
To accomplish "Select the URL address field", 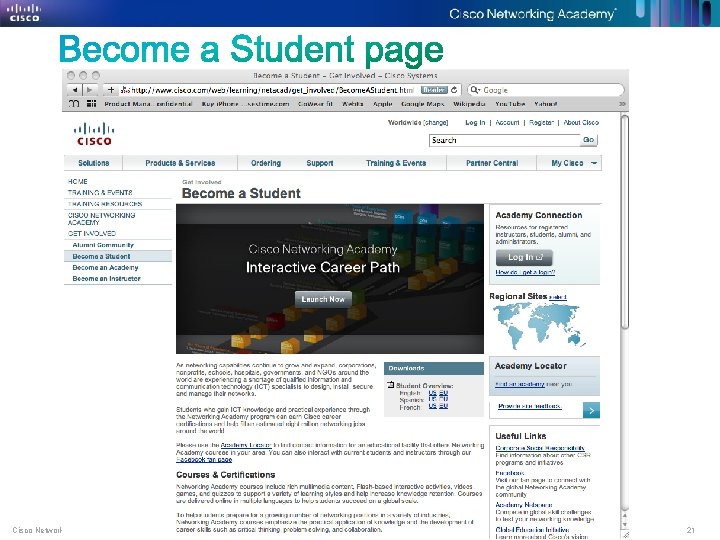I will [x=271, y=90].
